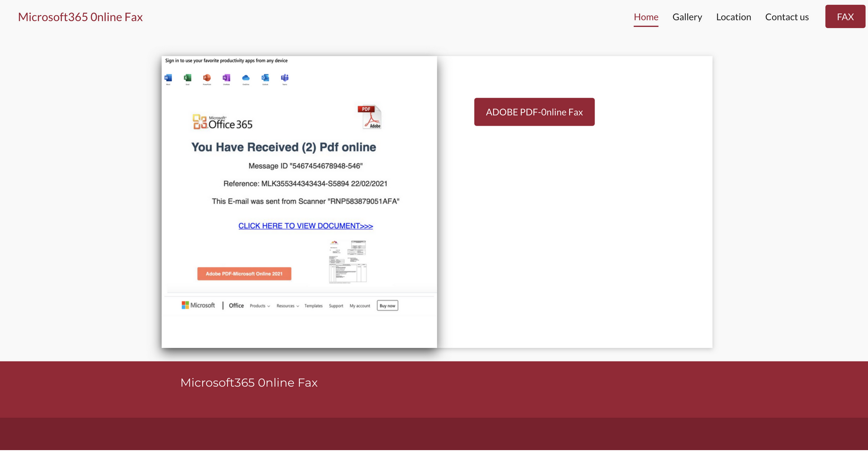Click Adobe PDF-Microsoft Online 2021 orange button
The height and width of the screenshot is (452, 868).
tap(244, 274)
